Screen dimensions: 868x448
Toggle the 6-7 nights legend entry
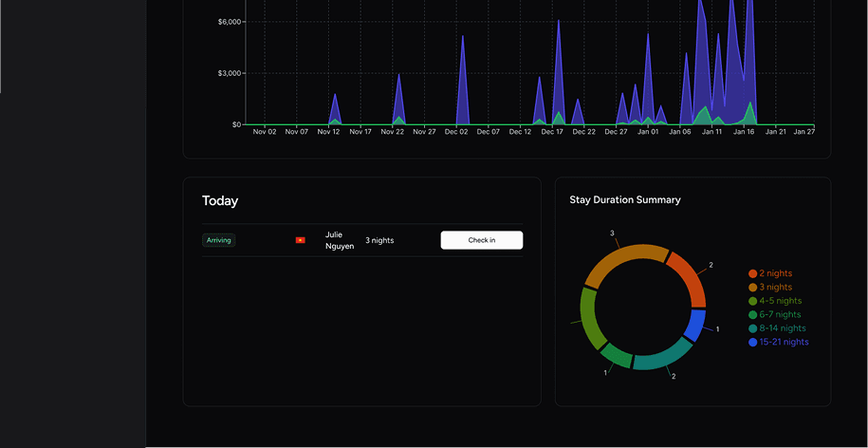780,314
